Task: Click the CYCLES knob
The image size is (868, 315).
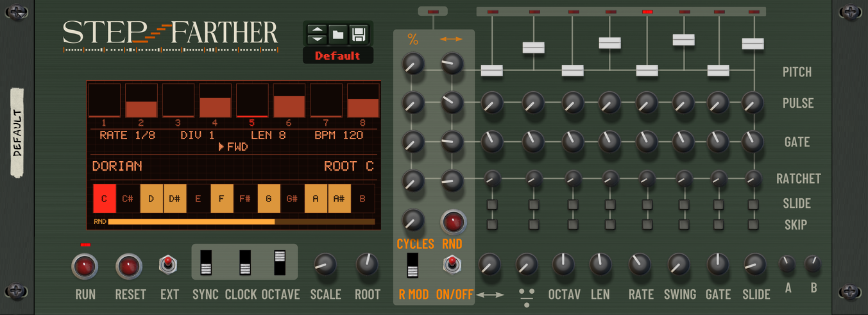Action: pyautogui.click(x=413, y=220)
